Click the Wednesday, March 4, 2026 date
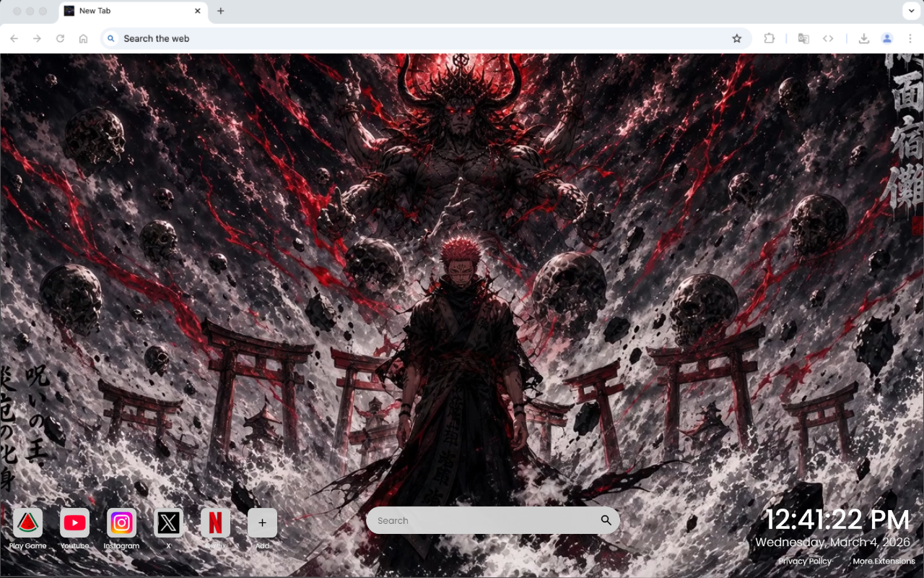 coord(832,543)
